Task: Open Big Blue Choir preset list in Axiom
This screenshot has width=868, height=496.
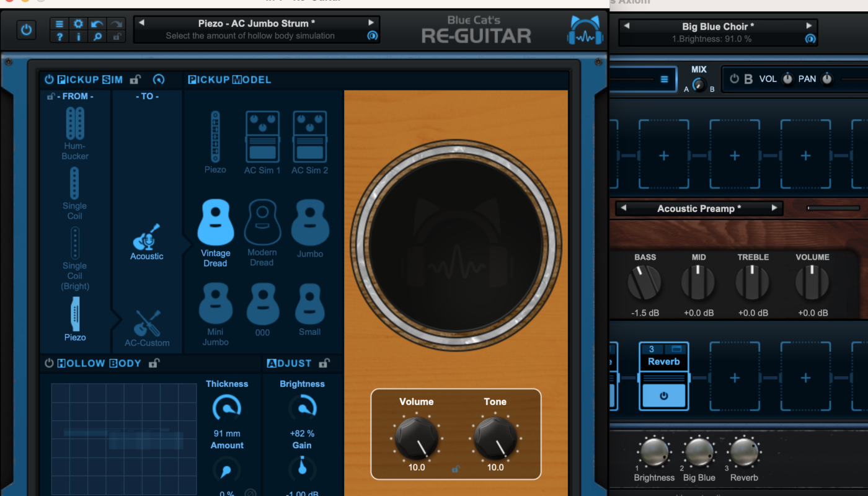Action: [718, 27]
